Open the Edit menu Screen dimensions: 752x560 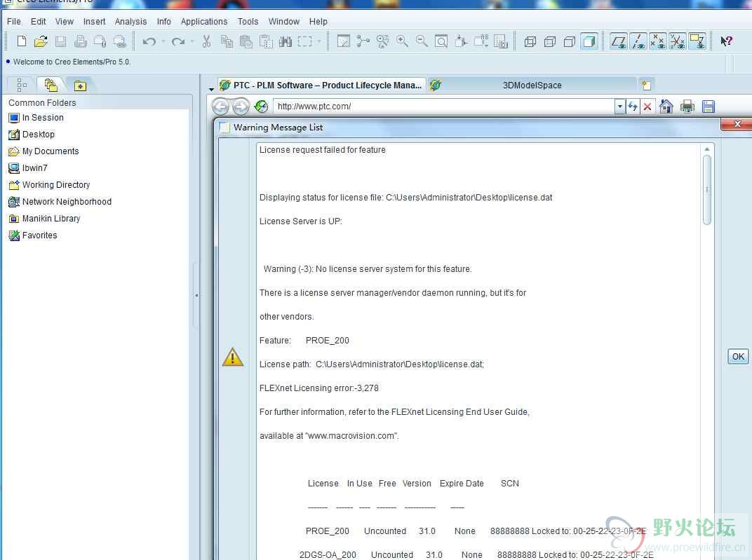[x=39, y=22]
